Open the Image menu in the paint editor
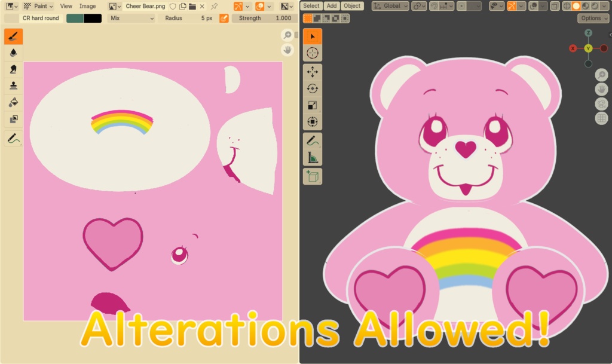This screenshot has height=364, width=612. 87,6
